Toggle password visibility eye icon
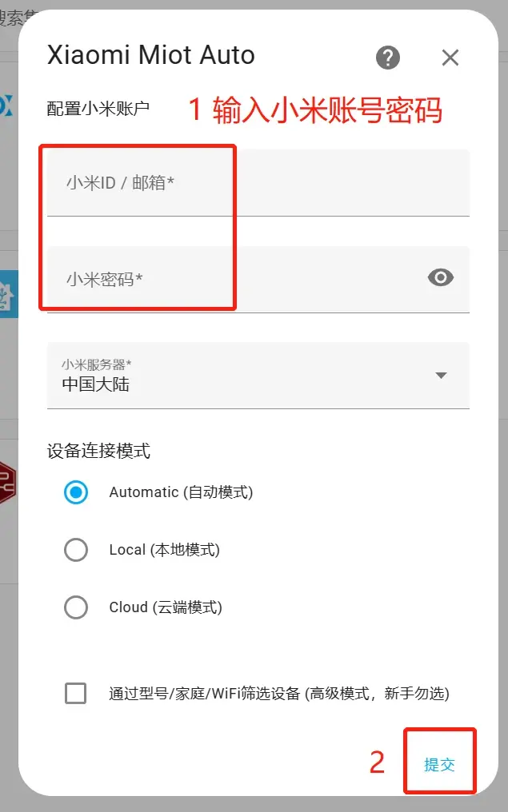 [x=441, y=277]
